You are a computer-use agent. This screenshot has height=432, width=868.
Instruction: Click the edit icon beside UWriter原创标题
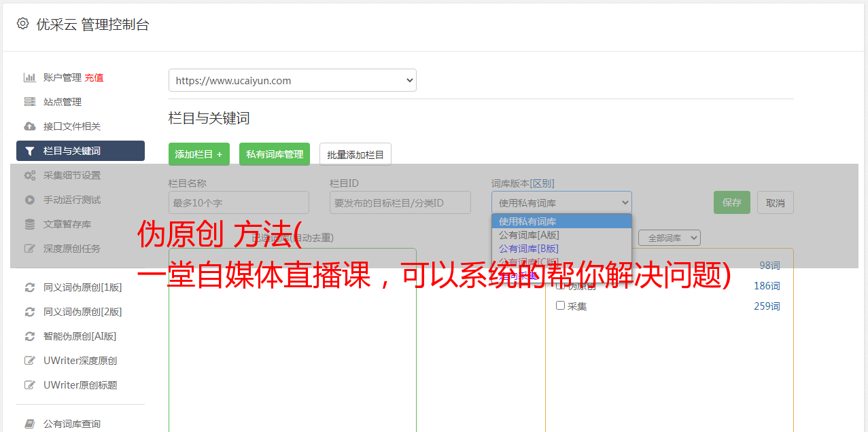(29, 385)
